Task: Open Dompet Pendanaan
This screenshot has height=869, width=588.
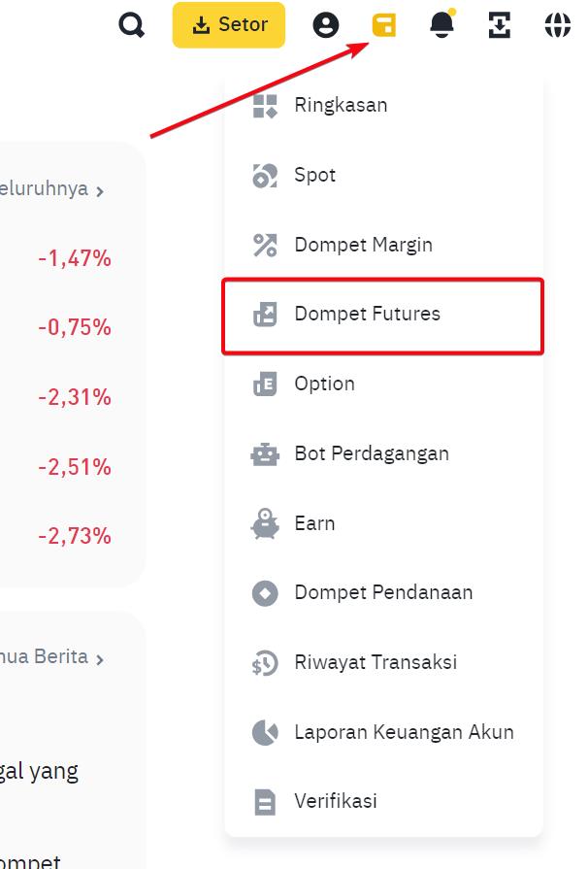Action: tap(383, 592)
